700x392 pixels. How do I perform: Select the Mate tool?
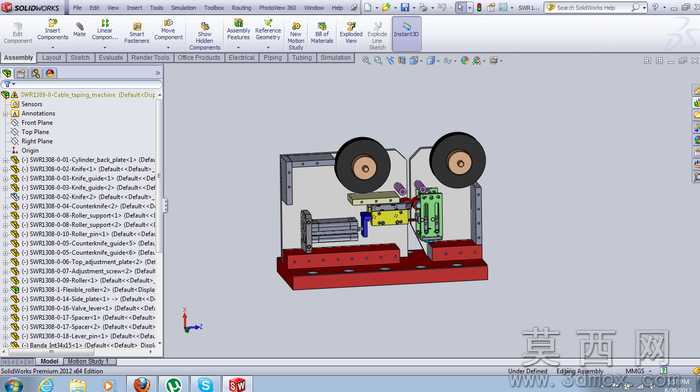[x=79, y=29]
